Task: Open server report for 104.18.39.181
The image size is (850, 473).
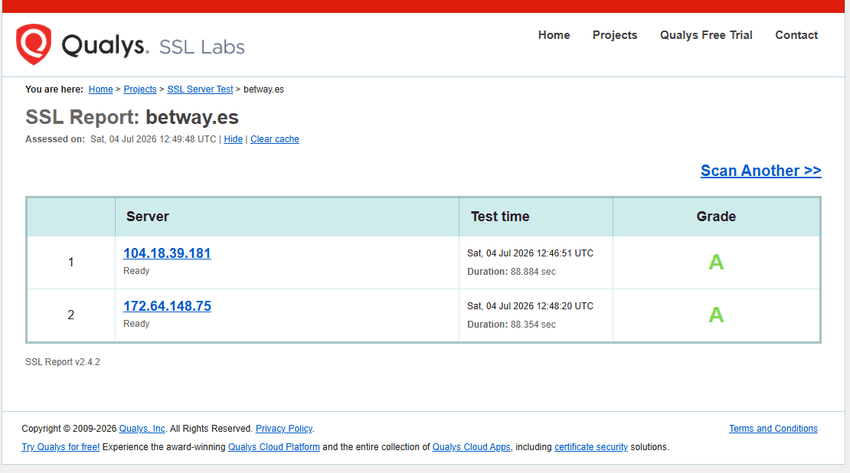Action: click(x=167, y=253)
